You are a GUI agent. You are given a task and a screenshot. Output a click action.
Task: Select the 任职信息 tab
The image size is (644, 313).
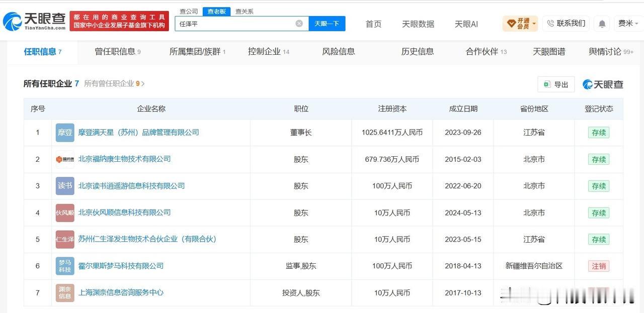pyautogui.click(x=43, y=51)
